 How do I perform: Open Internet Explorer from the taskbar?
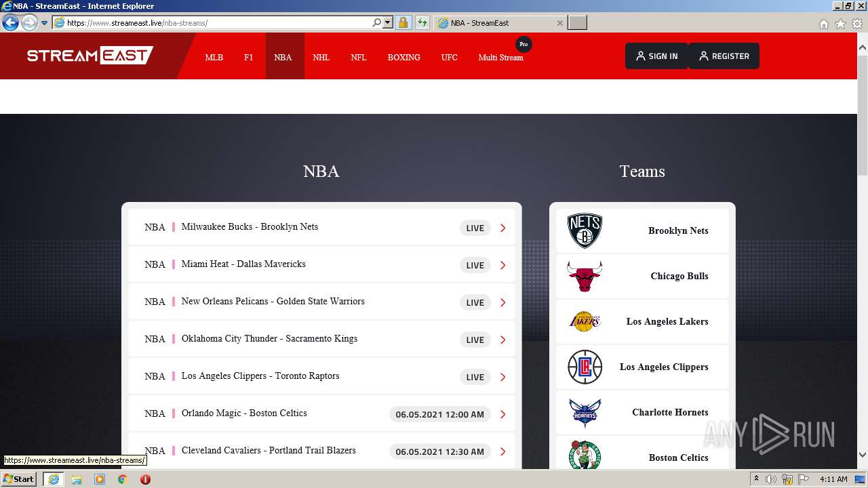[x=53, y=479]
